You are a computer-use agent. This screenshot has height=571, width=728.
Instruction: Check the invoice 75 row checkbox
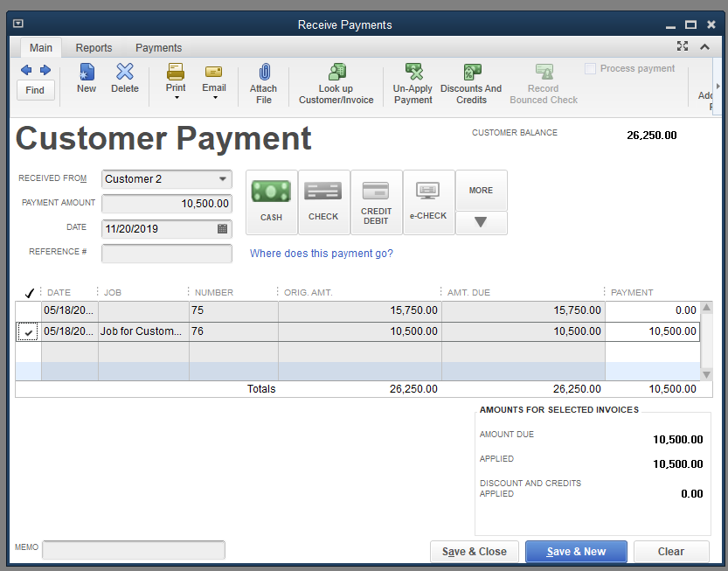(x=29, y=310)
